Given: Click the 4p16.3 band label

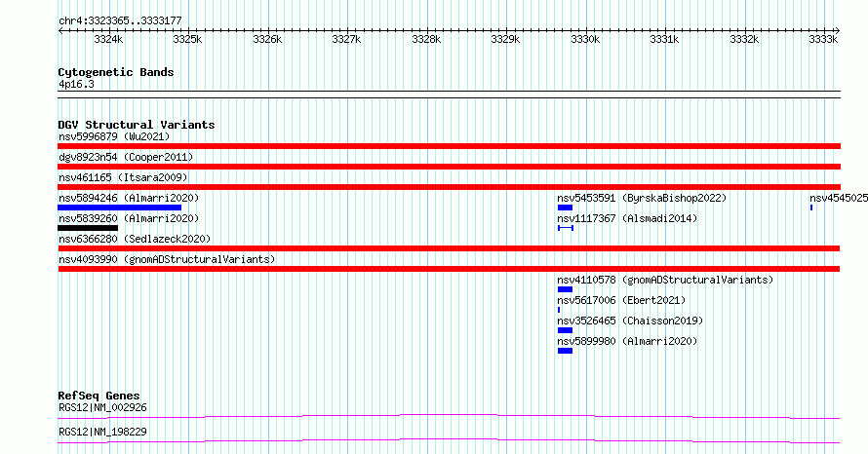Looking at the screenshot, I should pyautogui.click(x=76, y=84).
